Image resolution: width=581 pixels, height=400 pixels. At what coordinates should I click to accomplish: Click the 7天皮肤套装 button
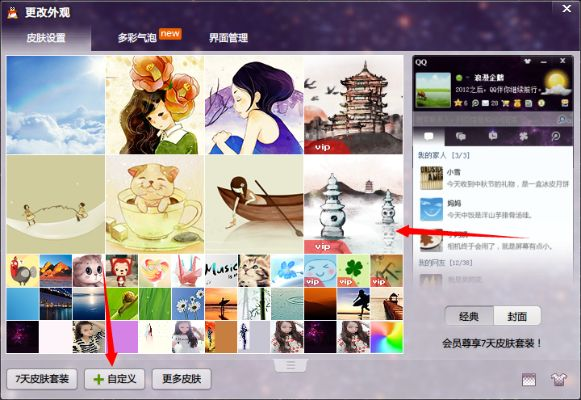coord(42,379)
